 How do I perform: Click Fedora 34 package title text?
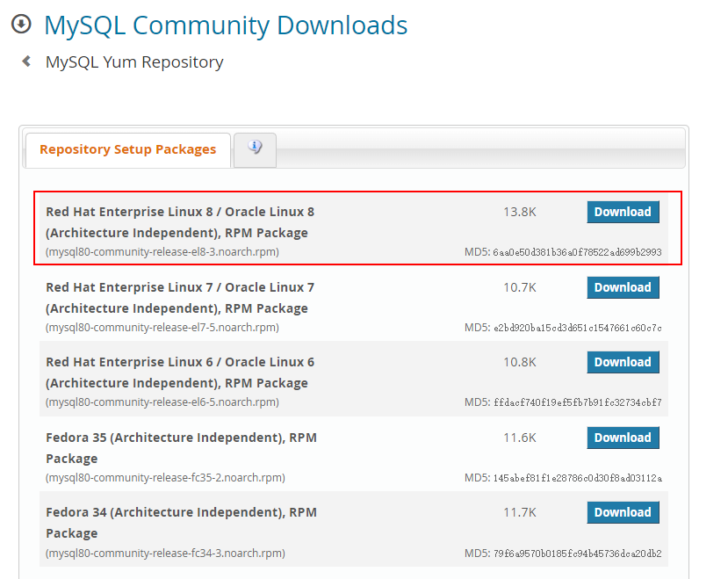182,523
